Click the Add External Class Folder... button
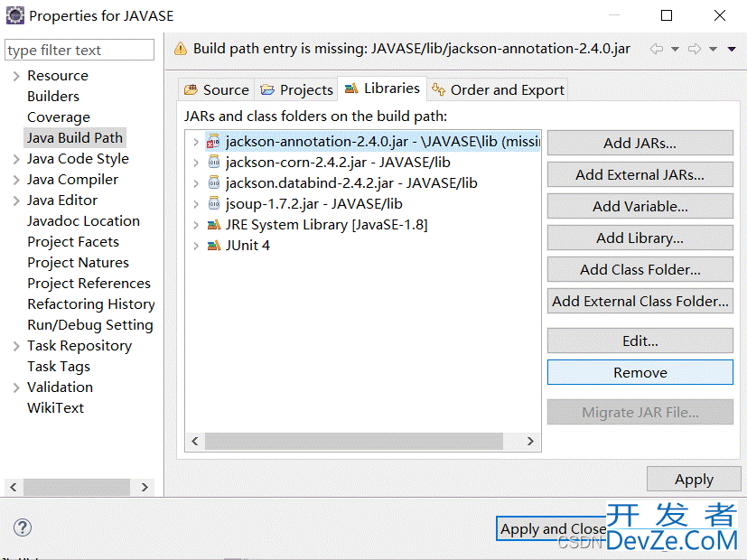Screen dimensions: 747x560 [640, 301]
